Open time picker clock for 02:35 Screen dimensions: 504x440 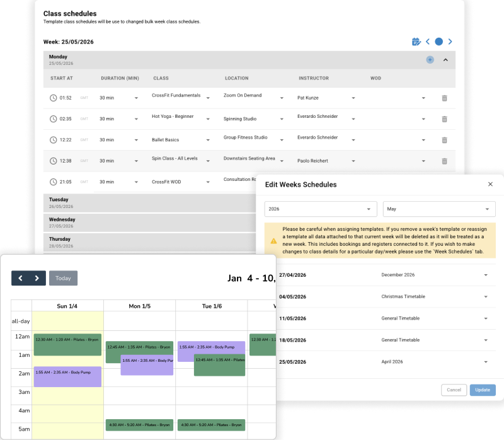53,119
